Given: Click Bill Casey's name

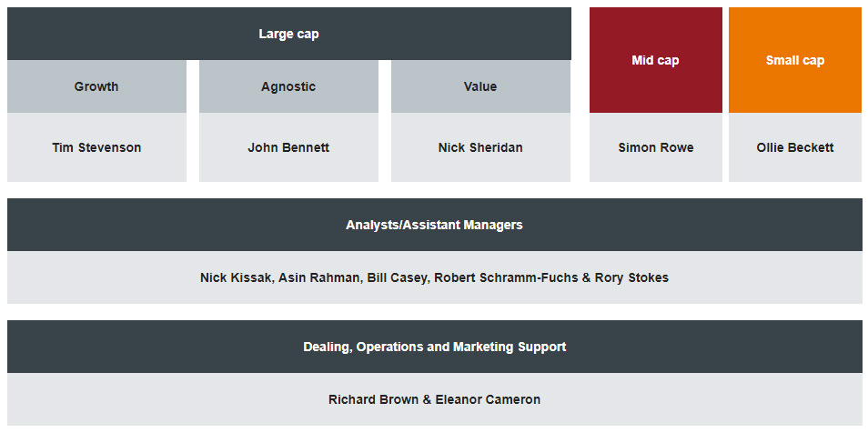Looking at the screenshot, I should [397, 277].
